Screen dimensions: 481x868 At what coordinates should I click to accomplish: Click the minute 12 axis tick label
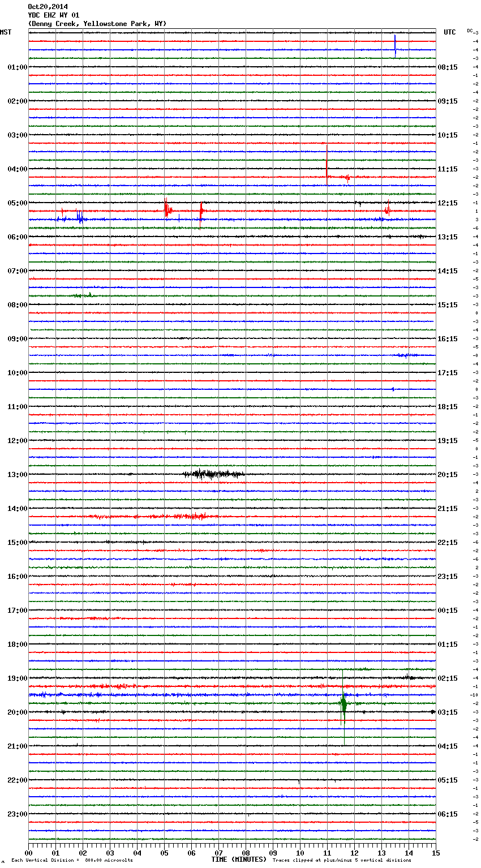[354, 853]
